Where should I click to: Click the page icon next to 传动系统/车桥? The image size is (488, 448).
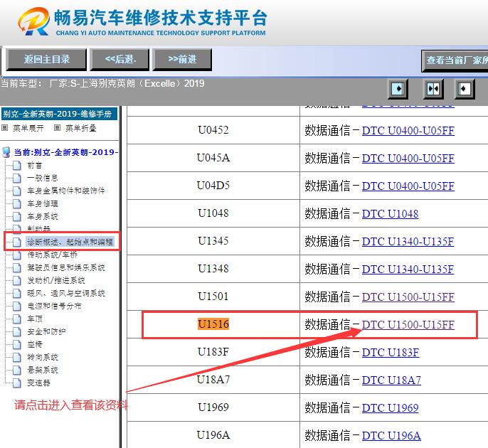tap(17, 255)
